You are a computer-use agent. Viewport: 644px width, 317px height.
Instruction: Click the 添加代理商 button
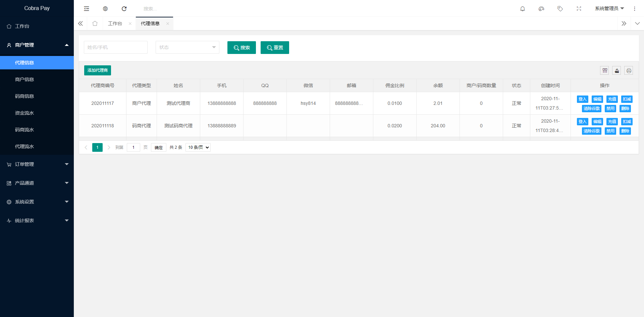(98, 70)
